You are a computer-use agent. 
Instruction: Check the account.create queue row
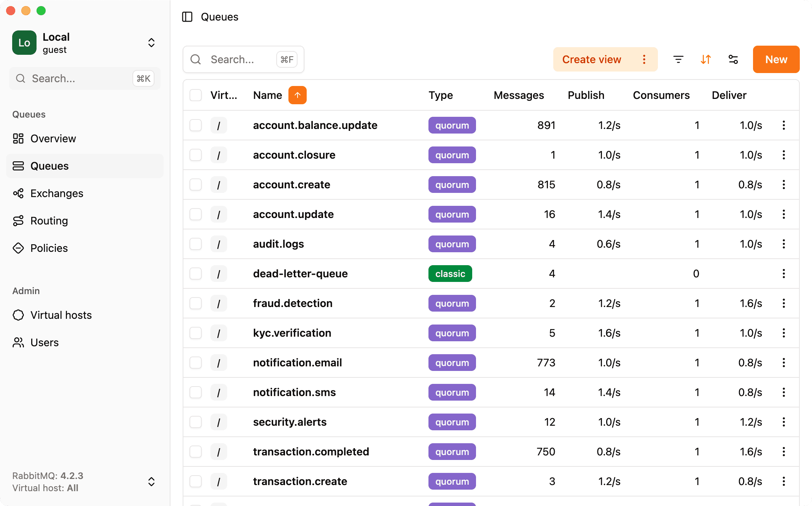pos(196,185)
